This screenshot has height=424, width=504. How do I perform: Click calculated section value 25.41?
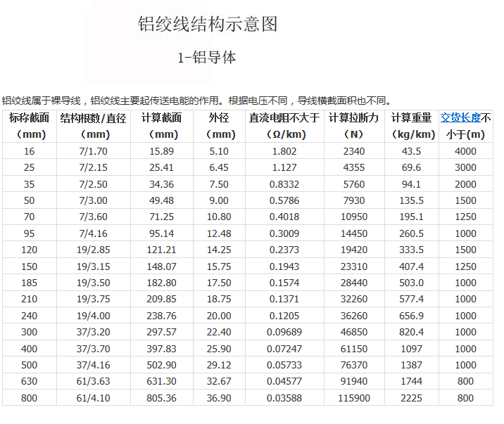(162, 167)
